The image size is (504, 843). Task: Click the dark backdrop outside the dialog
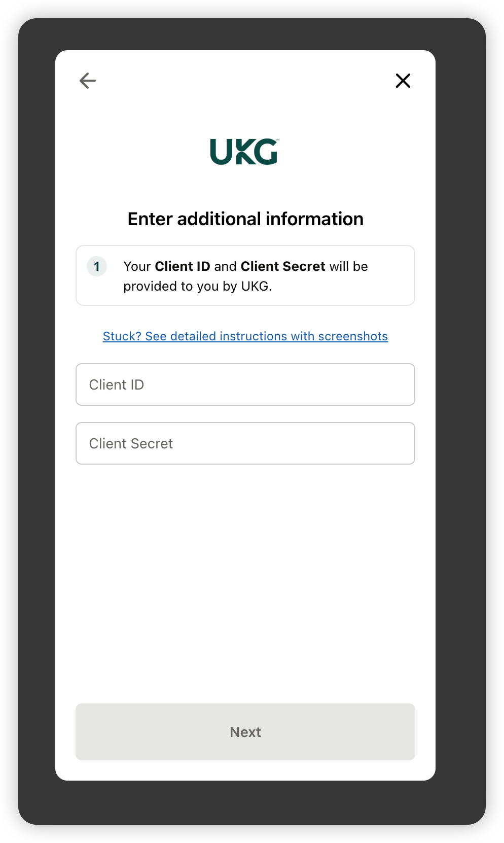(x=37, y=406)
